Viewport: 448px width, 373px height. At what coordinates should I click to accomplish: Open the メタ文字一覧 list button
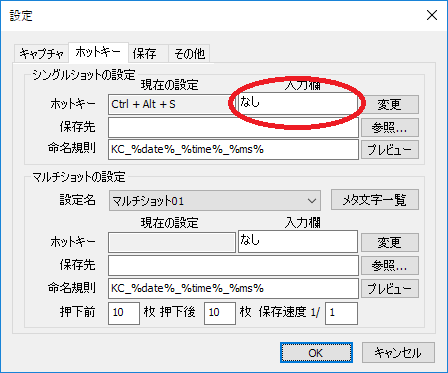pyautogui.click(x=375, y=200)
